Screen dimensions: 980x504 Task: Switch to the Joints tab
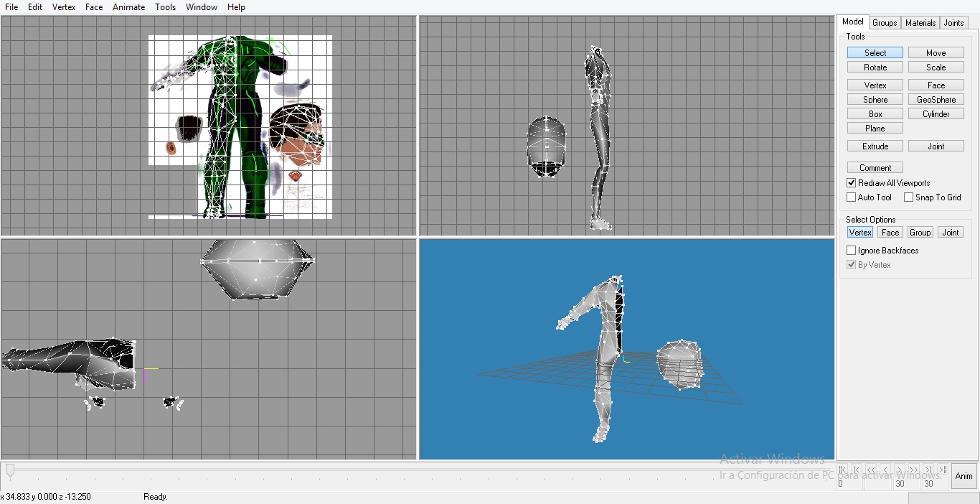pos(953,23)
